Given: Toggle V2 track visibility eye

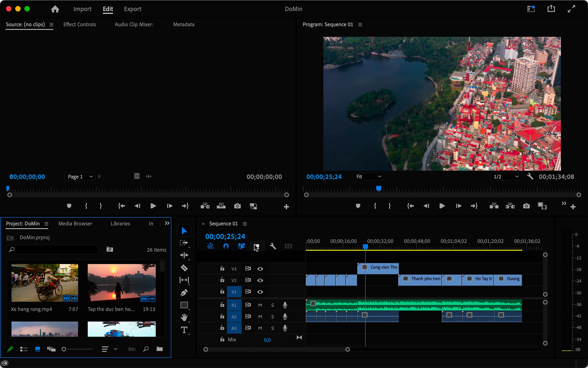Looking at the screenshot, I should [260, 280].
